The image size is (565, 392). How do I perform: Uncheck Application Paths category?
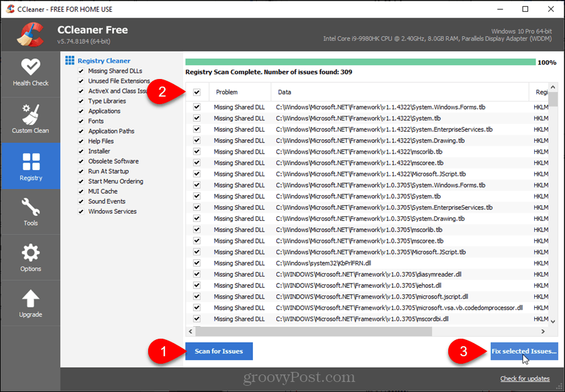pos(81,131)
